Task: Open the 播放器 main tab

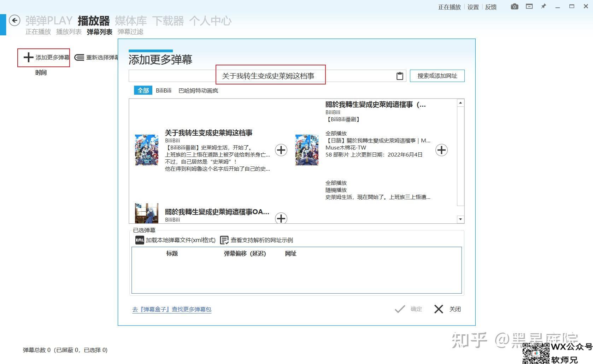Action: tap(94, 21)
